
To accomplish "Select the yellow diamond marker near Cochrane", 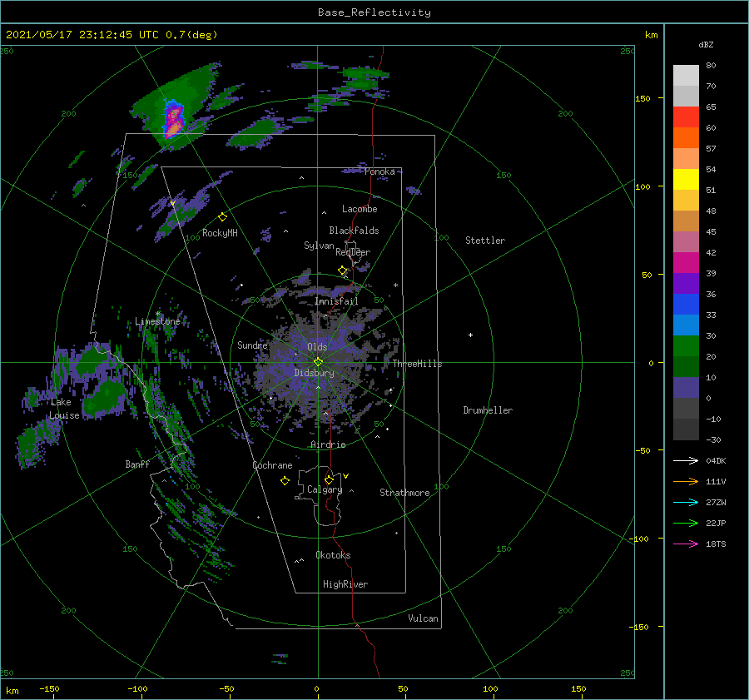I will (285, 481).
